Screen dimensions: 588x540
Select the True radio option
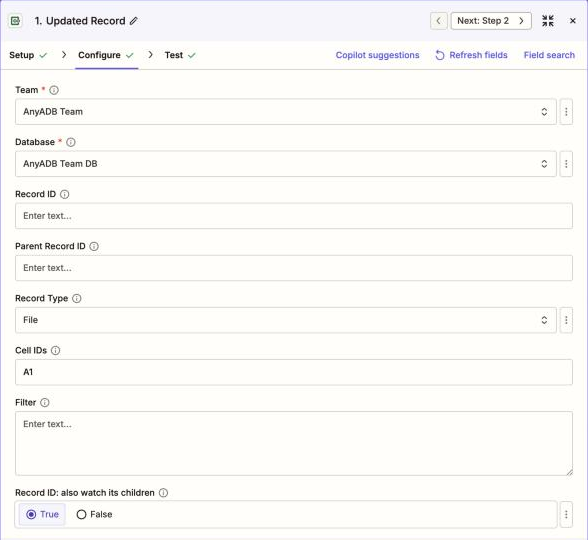tap(42, 514)
